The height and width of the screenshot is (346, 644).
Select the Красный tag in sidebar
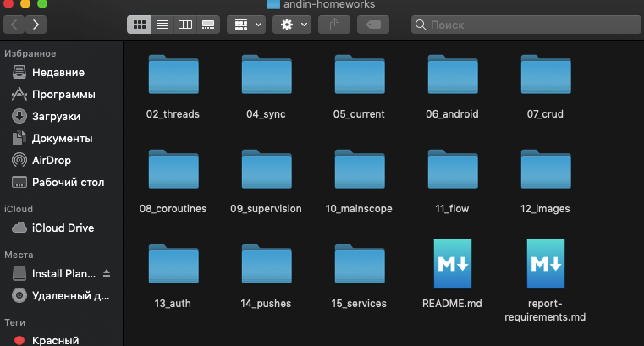tap(47, 340)
